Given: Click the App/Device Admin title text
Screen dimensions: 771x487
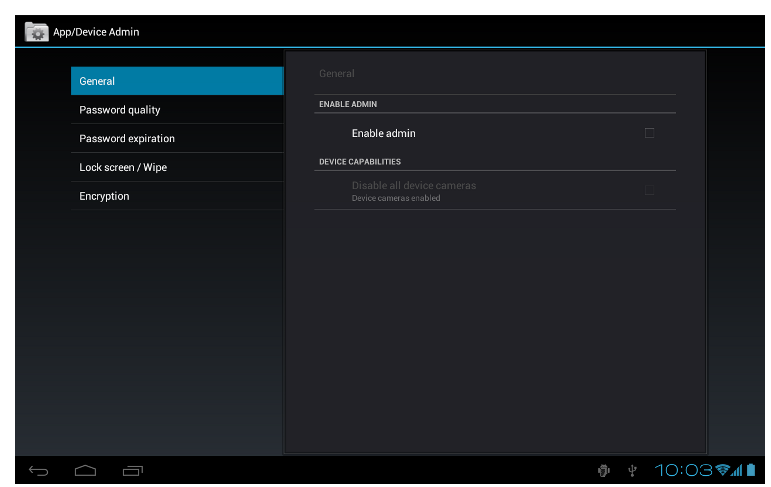Looking at the screenshot, I should pyautogui.click(x=96, y=32).
